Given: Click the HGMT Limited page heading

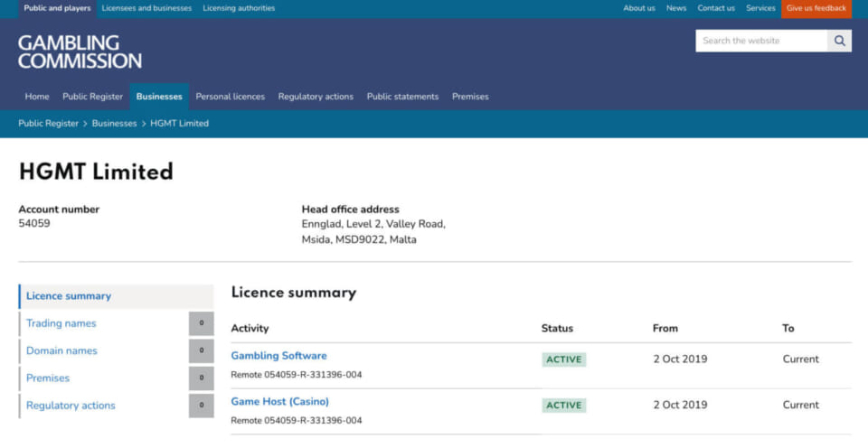Looking at the screenshot, I should (96, 172).
